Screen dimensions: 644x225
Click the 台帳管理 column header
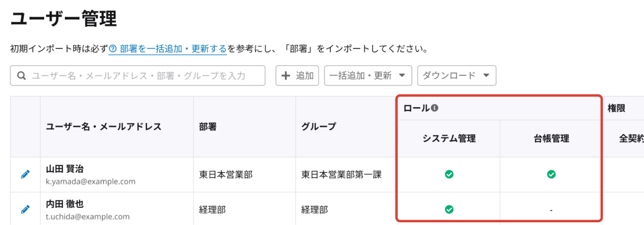click(x=551, y=139)
